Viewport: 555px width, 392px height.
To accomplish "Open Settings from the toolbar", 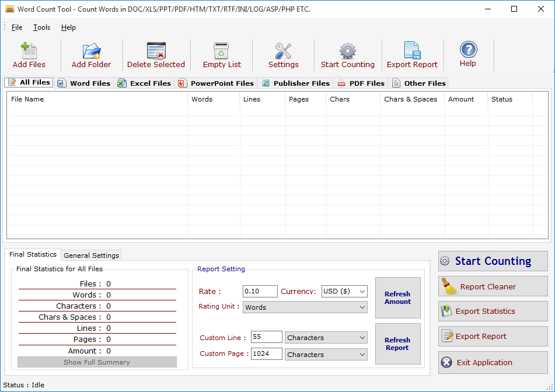I will (283, 51).
